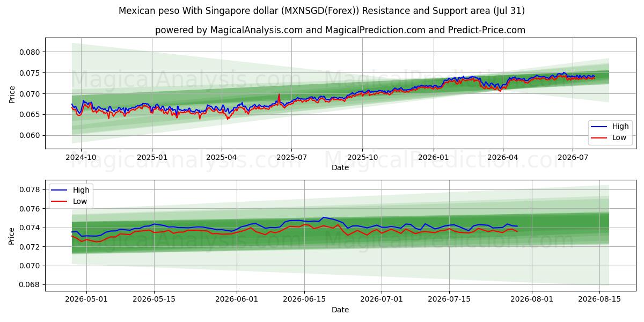The height and width of the screenshot is (322, 644).
Task: Click the 0.074 tick on bottom chart
Action: pos(30,228)
